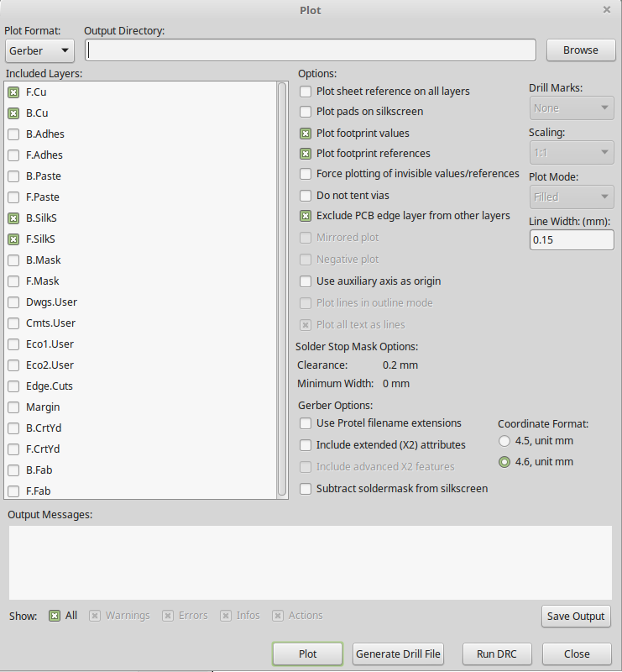Disable Plot footprint values option

(x=306, y=133)
